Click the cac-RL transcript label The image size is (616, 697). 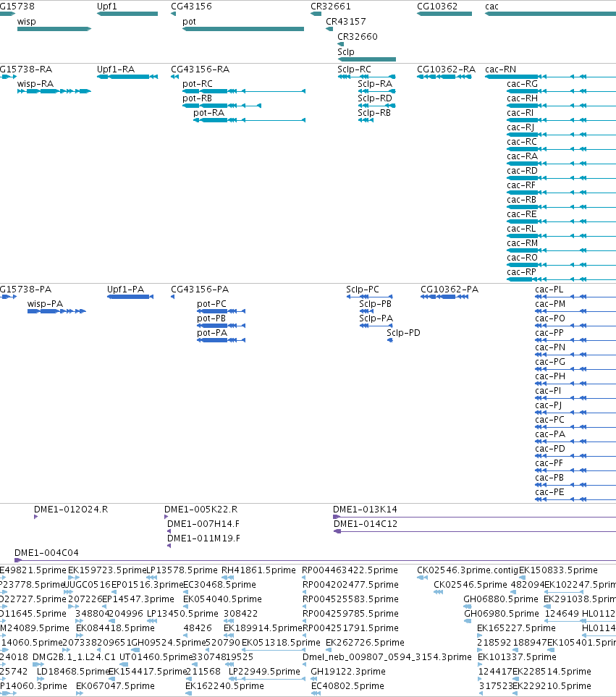click(x=521, y=229)
